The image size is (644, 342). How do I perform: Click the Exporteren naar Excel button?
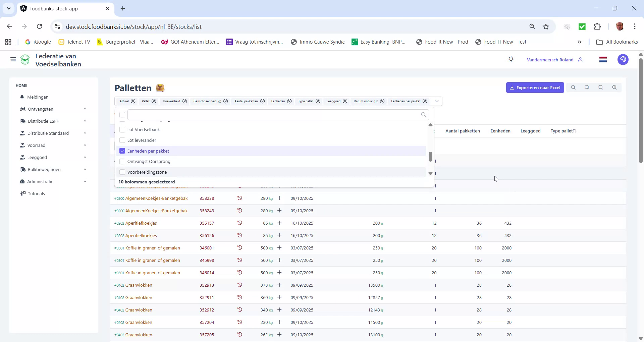(x=535, y=87)
